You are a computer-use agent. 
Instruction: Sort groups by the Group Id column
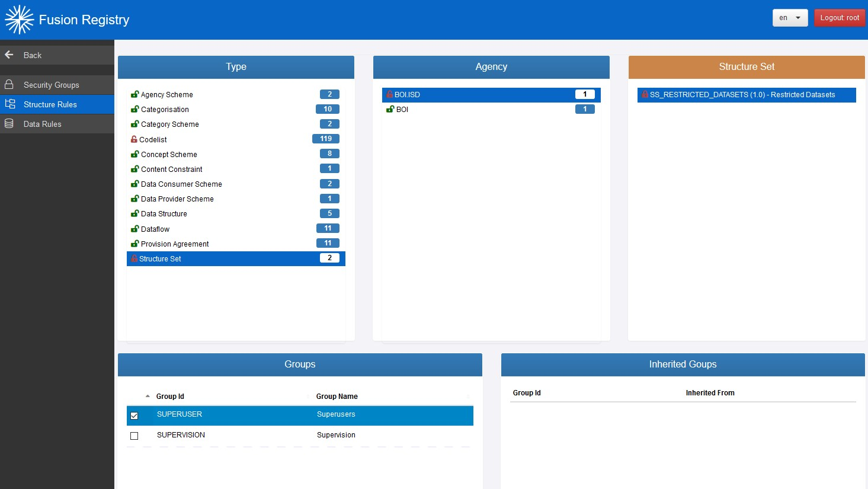click(x=170, y=396)
